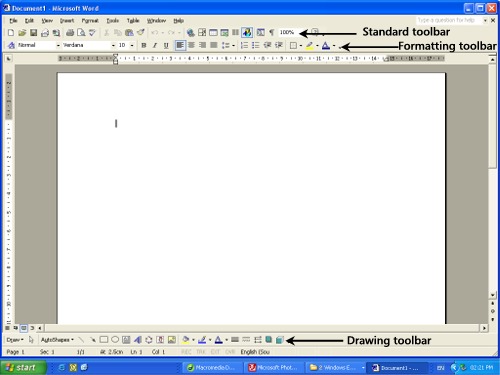Toggle Italic formatting button
500x375 pixels.
click(x=155, y=45)
